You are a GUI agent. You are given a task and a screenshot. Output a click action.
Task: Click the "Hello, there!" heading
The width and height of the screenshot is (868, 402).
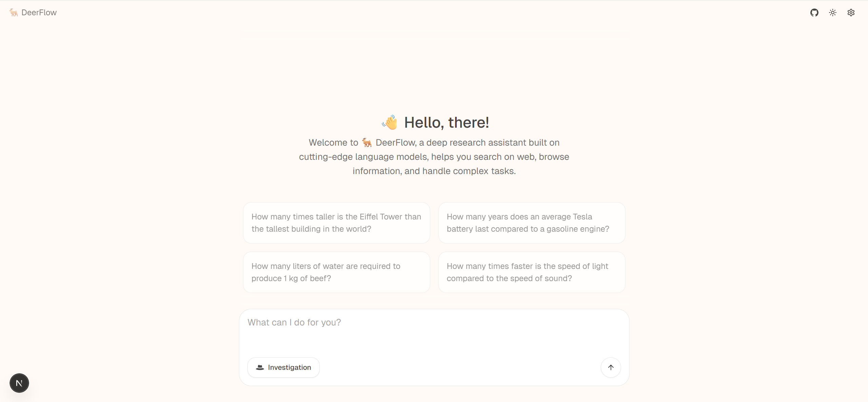447,122
